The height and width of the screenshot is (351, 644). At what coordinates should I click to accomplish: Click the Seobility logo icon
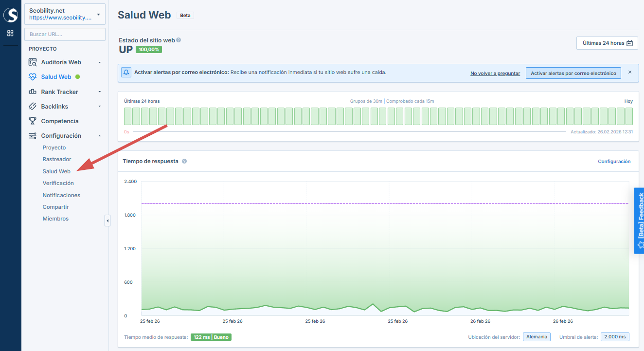(x=10, y=15)
